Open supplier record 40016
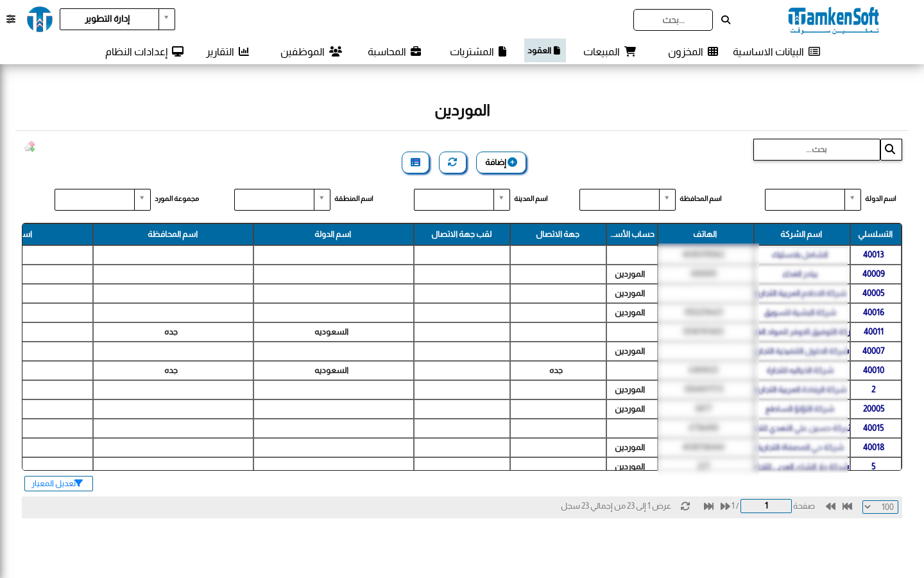Screen dimensions: 924x578 point(873,312)
